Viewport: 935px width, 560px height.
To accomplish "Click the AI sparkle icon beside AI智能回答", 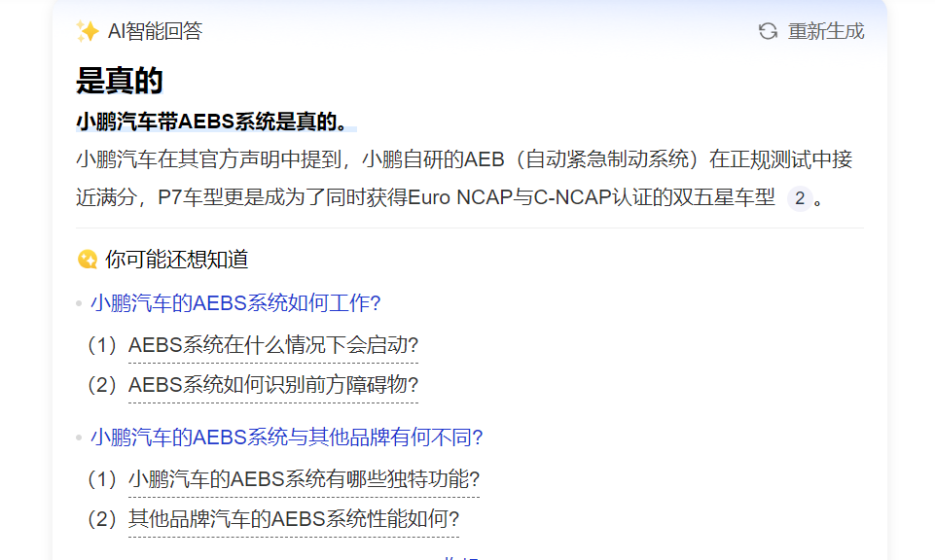I will [87, 31].
